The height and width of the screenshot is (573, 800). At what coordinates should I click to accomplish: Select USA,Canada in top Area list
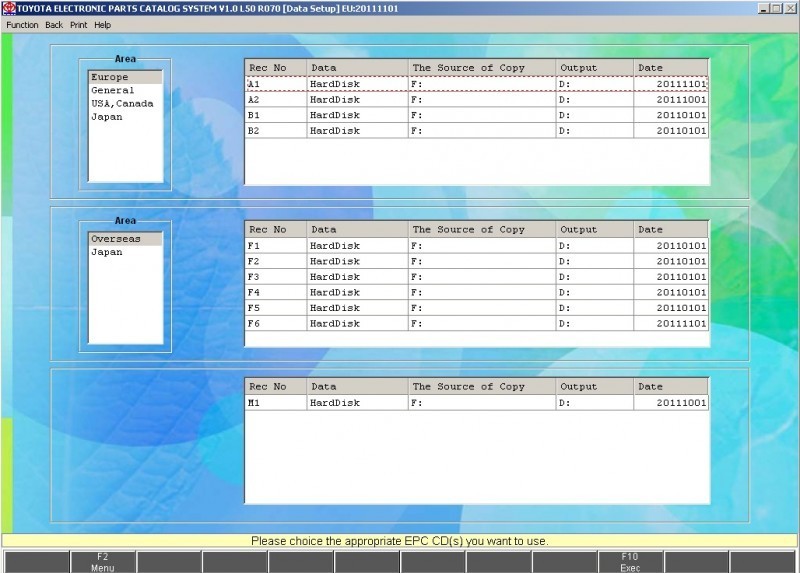[125, 104]
